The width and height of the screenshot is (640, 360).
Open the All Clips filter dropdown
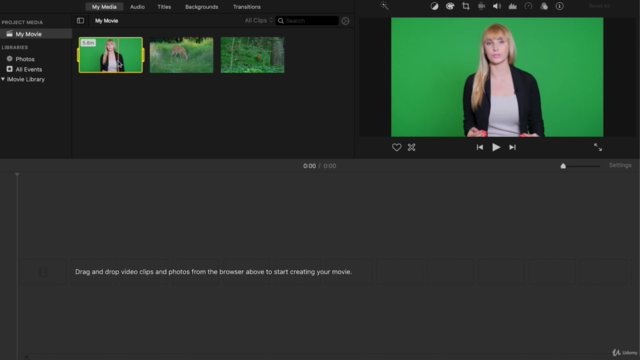tap(259, 20)
